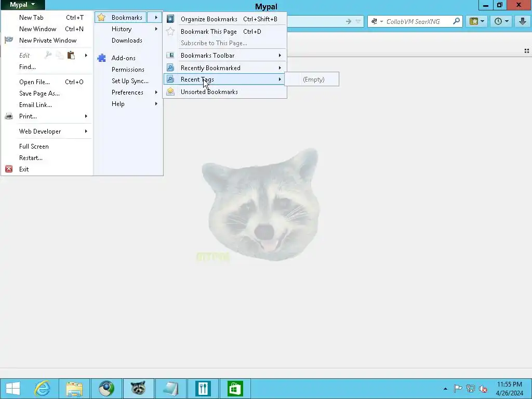Show hidden tray icons arrow
Image resolution: width=532 pixels, height=399 pixels.
tap(445, 389)
